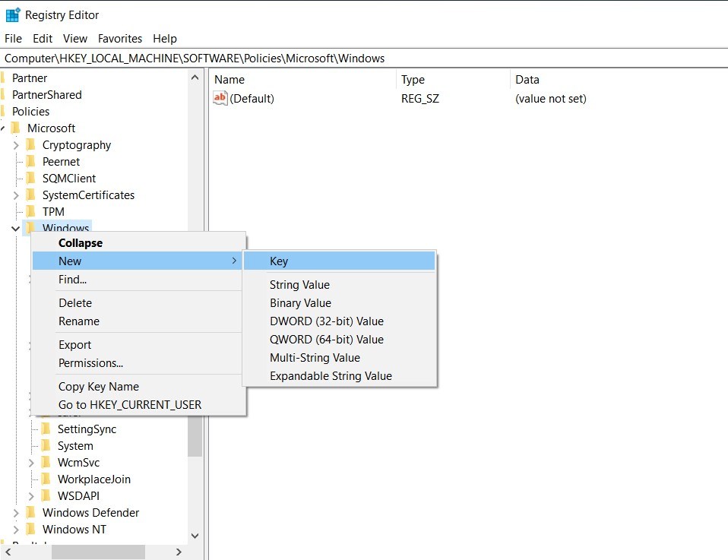Click the Registry Editor app icon in title bar

13,14
